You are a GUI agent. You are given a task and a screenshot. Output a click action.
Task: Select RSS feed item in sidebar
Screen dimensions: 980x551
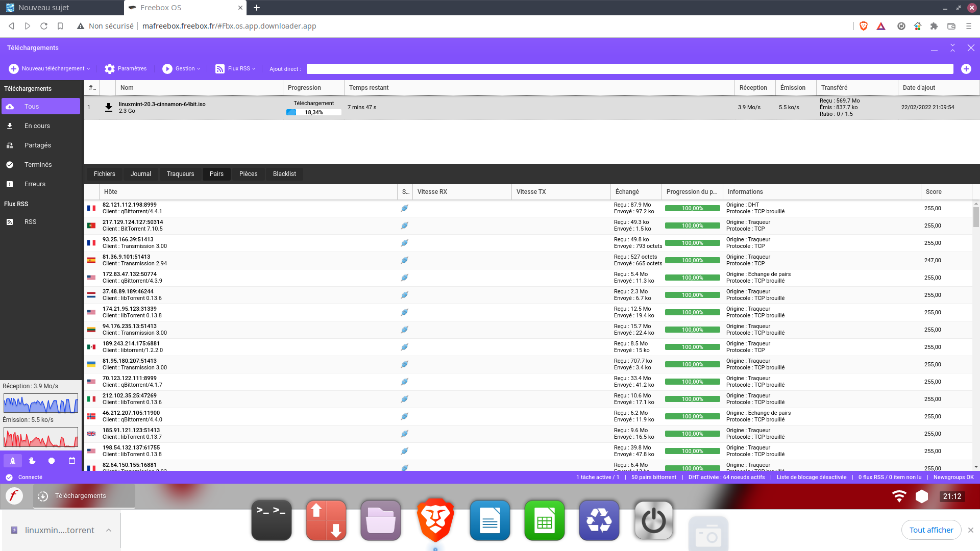(x=30, y=222)
